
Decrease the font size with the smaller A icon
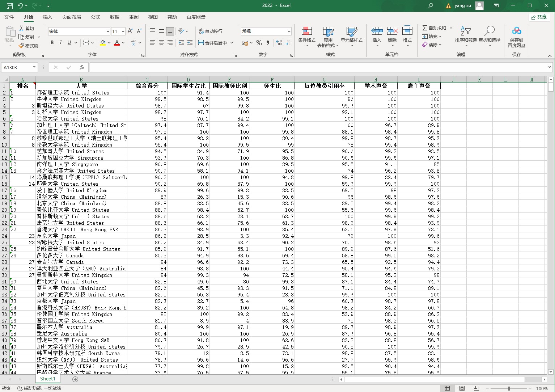coord(139,31)
